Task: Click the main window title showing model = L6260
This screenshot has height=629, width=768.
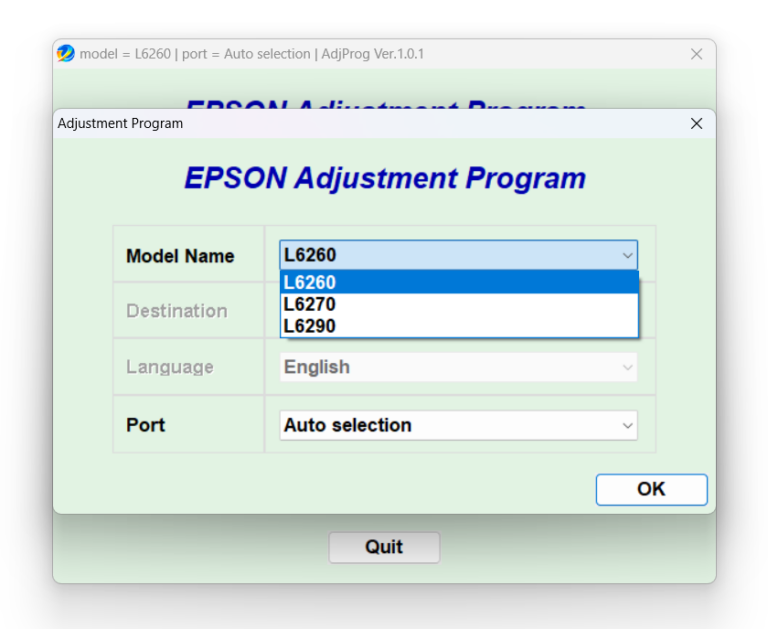Action: [252, 54]
